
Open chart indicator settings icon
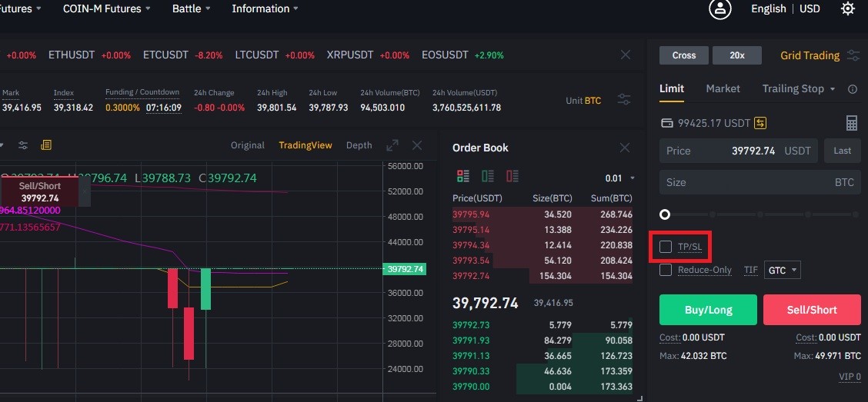tap(22, 145)
